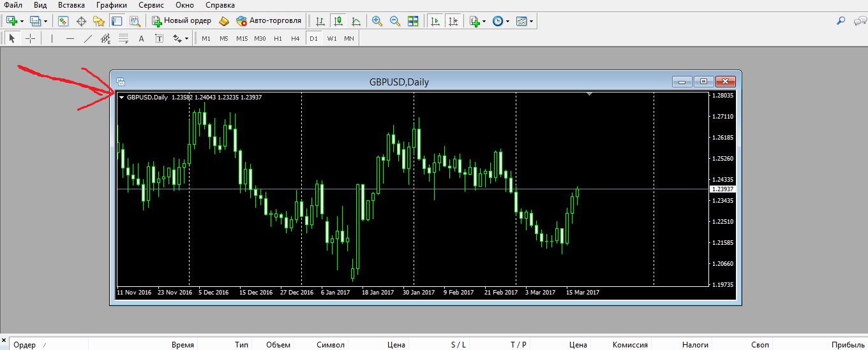Toggle the Terminal panel button
The width and height of the screenshot is (868, 350).
pos(117,20)
